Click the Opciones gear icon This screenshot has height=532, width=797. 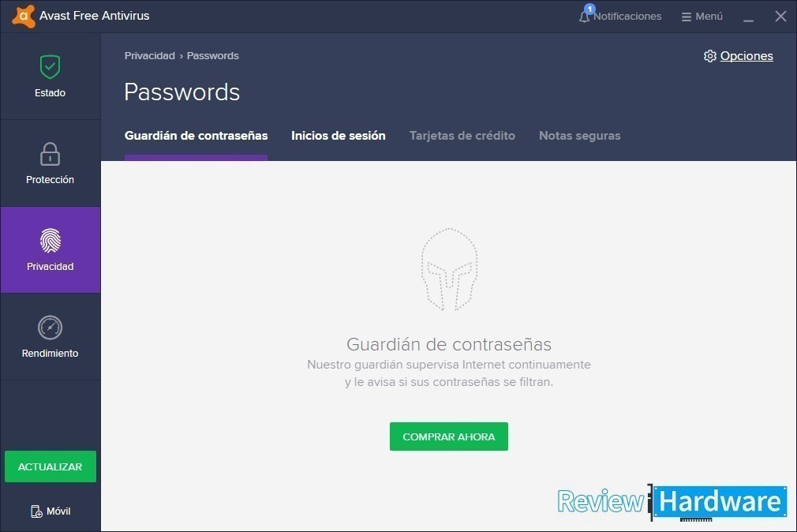click(709, 56)
